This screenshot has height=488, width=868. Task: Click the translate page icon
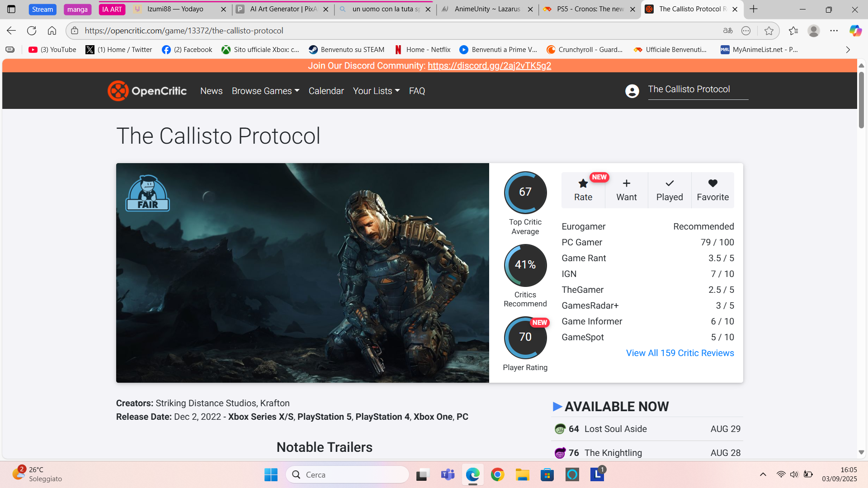(x=728, y=31)
